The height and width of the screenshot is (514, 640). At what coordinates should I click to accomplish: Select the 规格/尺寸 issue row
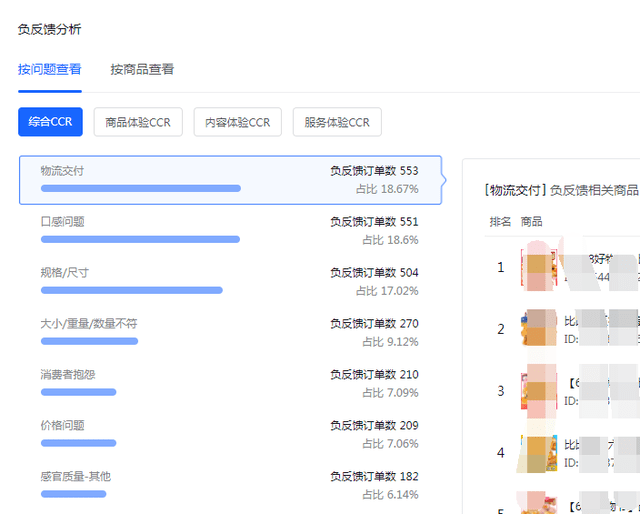tap(230, 282)
